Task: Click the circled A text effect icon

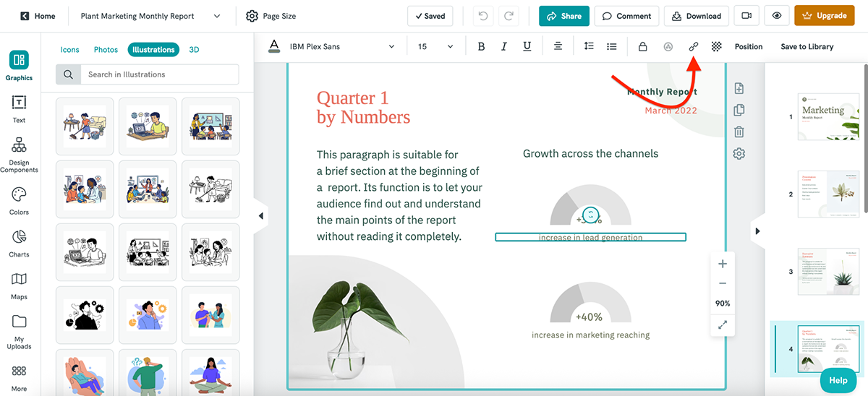Action: click(668, 46)
